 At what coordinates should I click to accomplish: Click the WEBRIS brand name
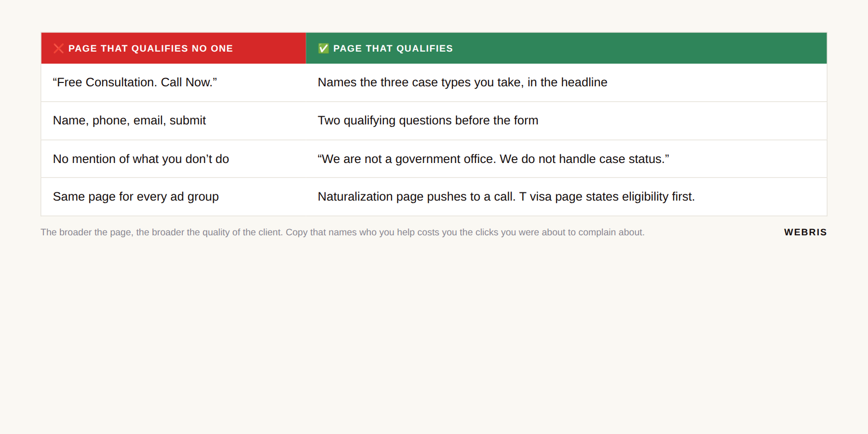(x=805, y=232)
